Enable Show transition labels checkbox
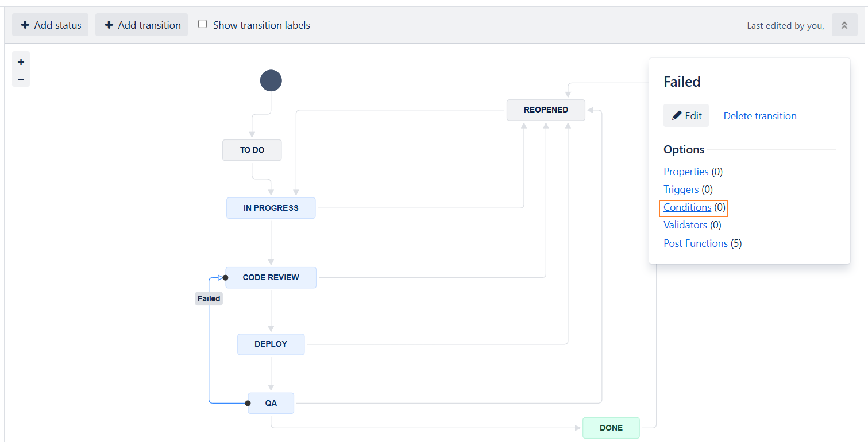 pos(203,24)
